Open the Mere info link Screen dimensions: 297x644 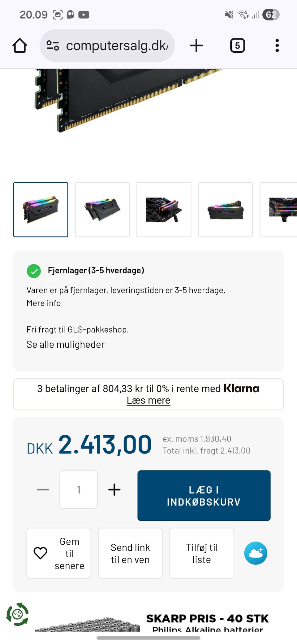click(44, 303)
